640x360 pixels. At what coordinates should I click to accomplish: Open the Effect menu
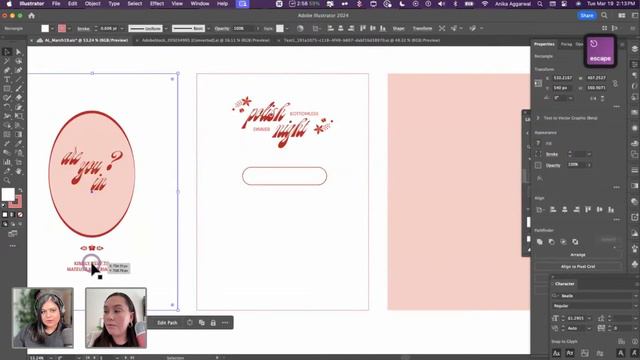click(157, 4)
